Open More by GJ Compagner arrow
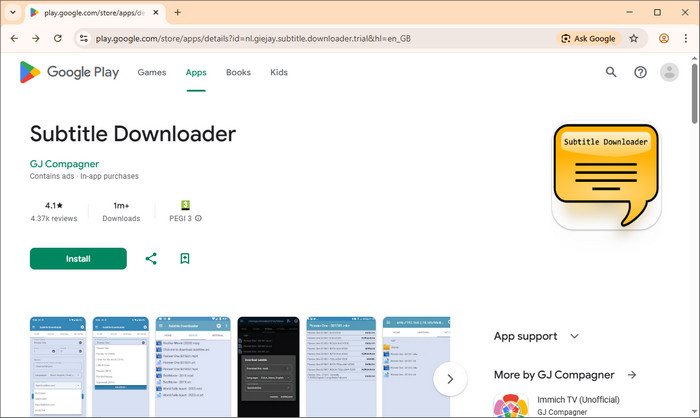700x418 pixels. click(632, 375)
